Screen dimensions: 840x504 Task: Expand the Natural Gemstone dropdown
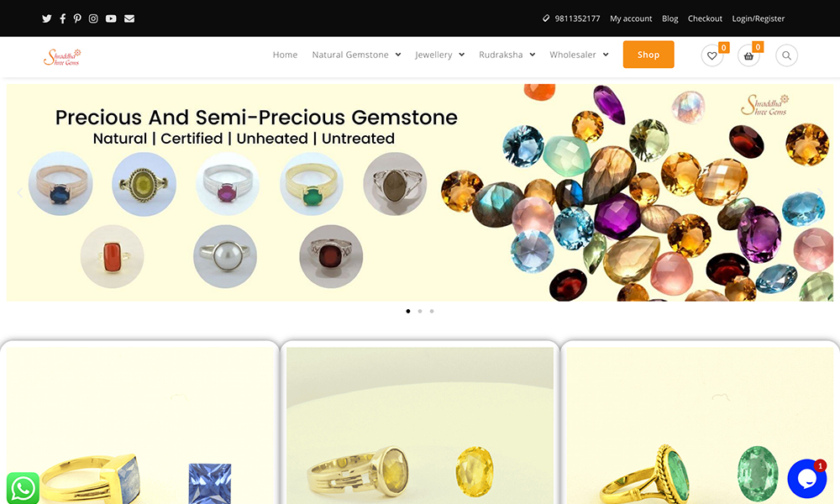(356, 55)
